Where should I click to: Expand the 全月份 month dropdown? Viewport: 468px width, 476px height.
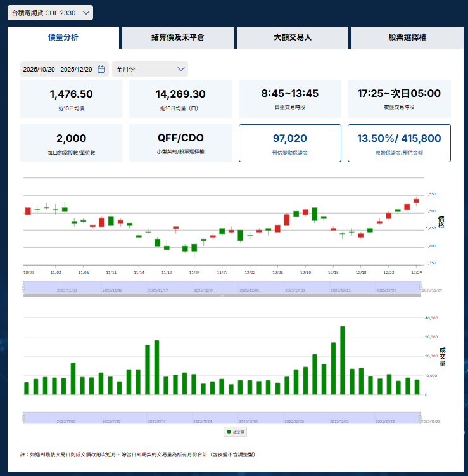(150, 69)
